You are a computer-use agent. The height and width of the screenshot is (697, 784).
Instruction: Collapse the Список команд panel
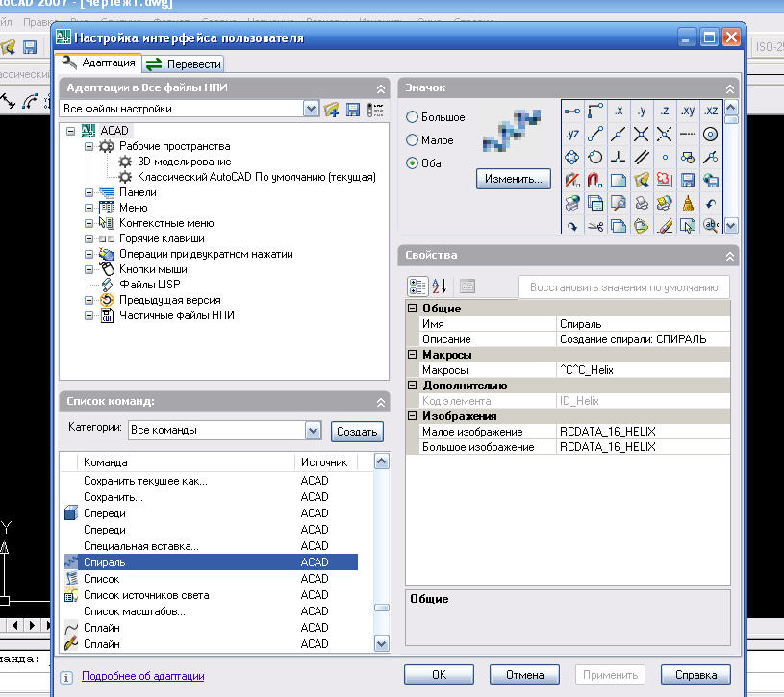pos(381,402)
